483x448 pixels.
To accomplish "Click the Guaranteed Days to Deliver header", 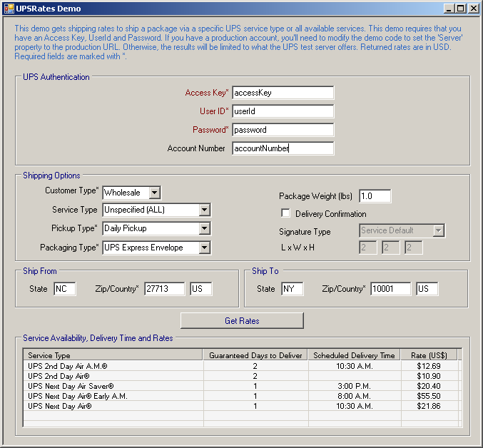I will [255, 355].
